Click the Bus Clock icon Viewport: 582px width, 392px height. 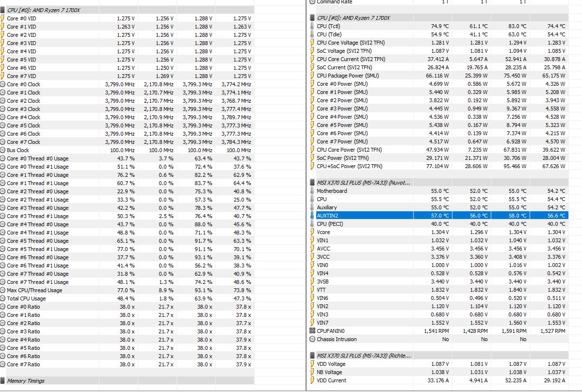click(3, 150)
